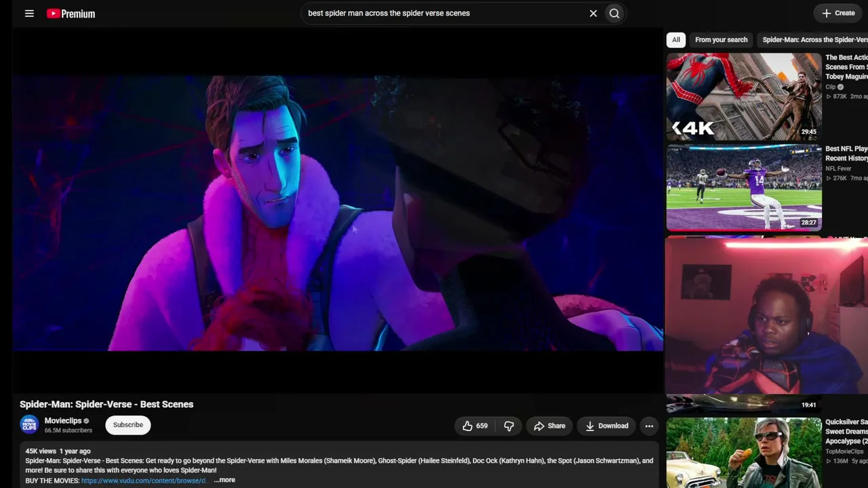Open the NFL Fever channel name

pyautogui.click(x=839, y=169)
